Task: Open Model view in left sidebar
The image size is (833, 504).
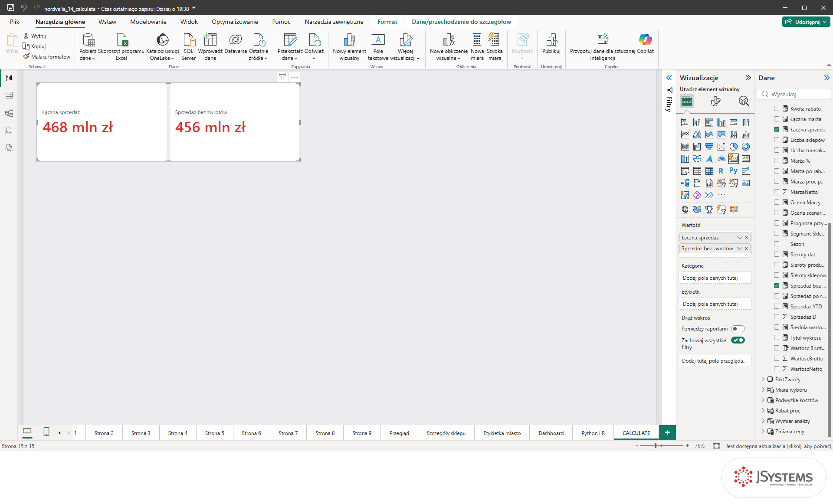Action: (x=9, y=113)
